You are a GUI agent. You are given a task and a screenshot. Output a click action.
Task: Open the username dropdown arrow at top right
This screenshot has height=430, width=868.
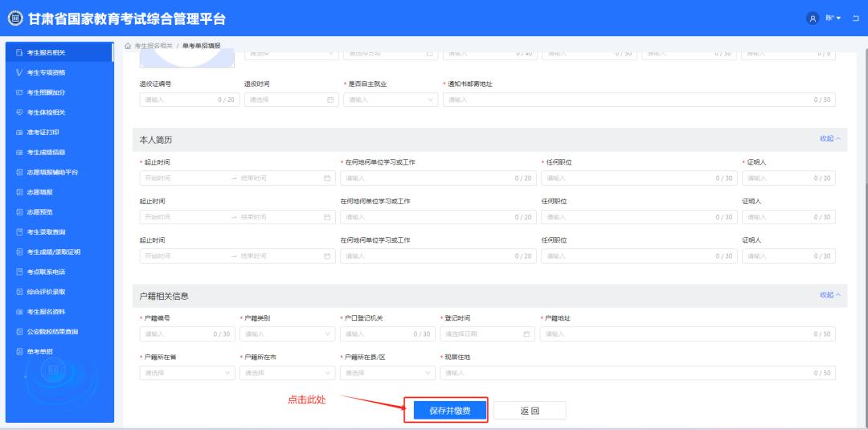838,18
